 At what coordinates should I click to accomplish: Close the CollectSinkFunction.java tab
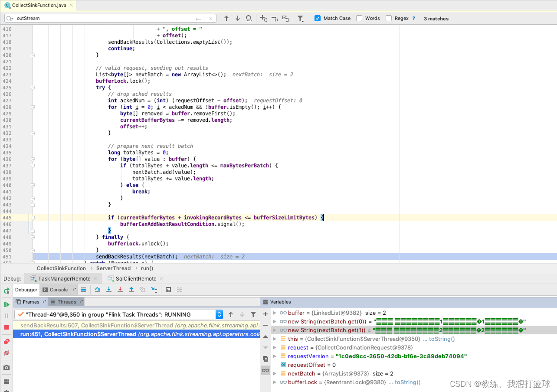pos(71,5)
